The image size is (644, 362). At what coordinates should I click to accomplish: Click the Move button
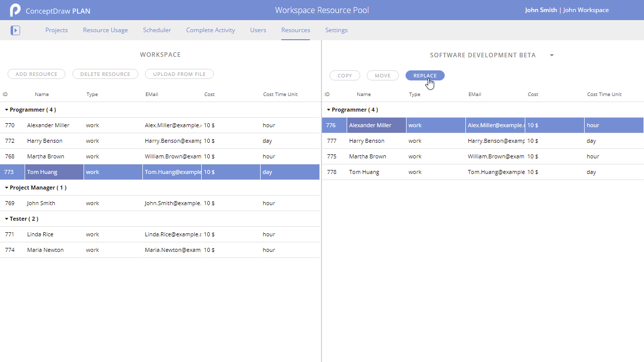(382, 75)
